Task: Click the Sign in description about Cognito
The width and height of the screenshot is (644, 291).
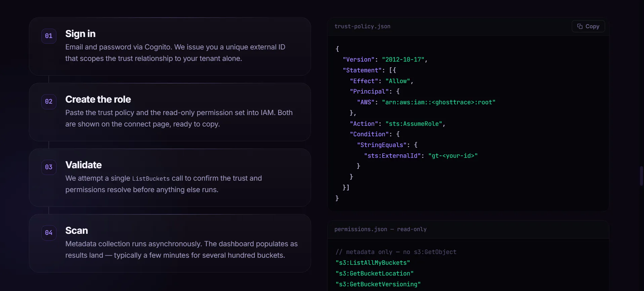Action: [x=175, y=53]
